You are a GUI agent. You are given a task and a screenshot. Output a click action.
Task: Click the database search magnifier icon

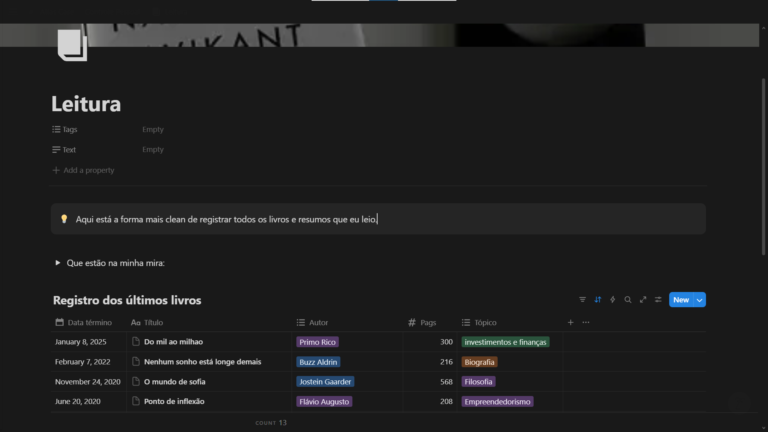628,300
